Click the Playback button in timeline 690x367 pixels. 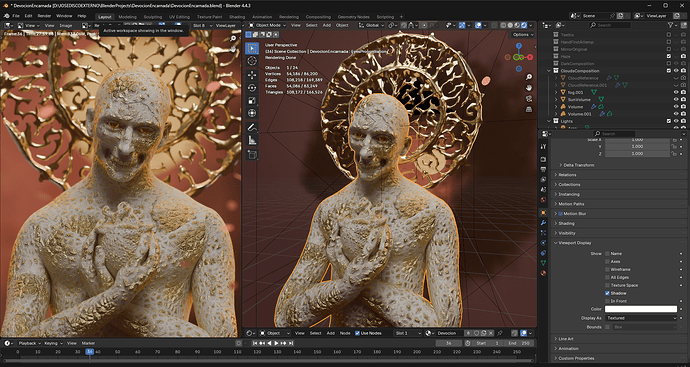click(x=29, y=343)
